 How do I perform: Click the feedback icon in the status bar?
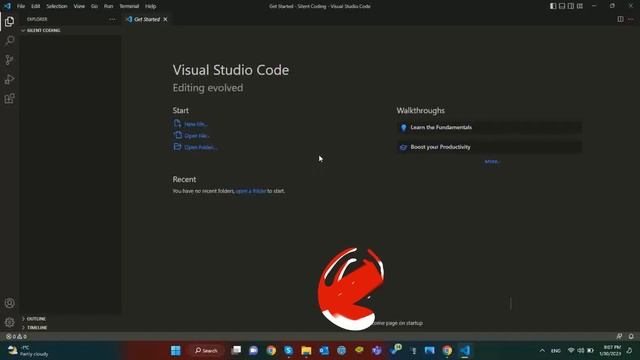pyautogui.click(x=619, y=336)
